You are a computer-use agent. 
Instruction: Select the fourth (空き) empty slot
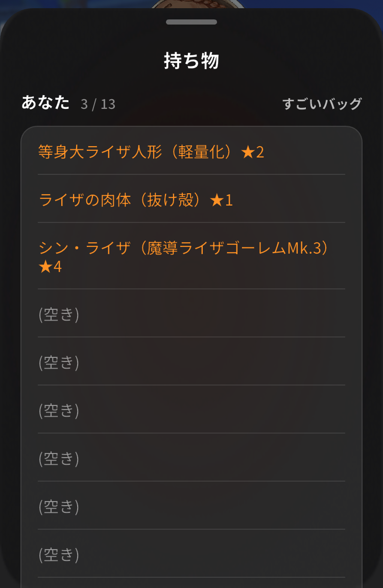192,458
